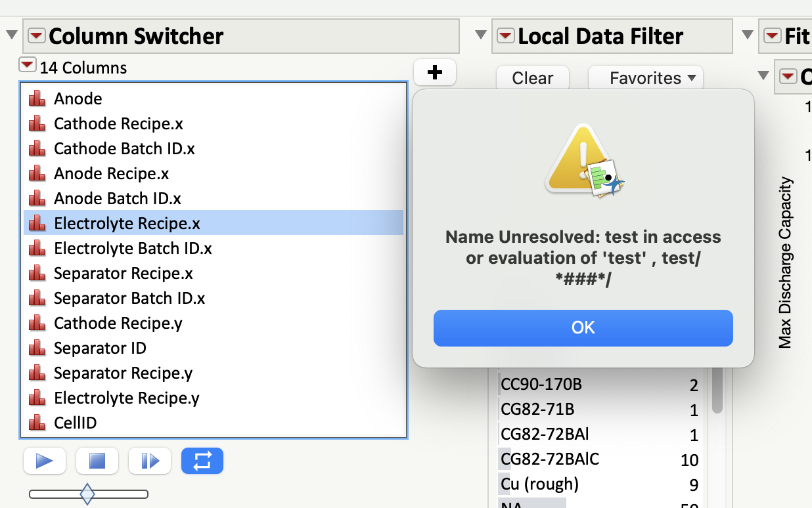
Task: Toggle the repeat loop button
Action: [202, 461]
